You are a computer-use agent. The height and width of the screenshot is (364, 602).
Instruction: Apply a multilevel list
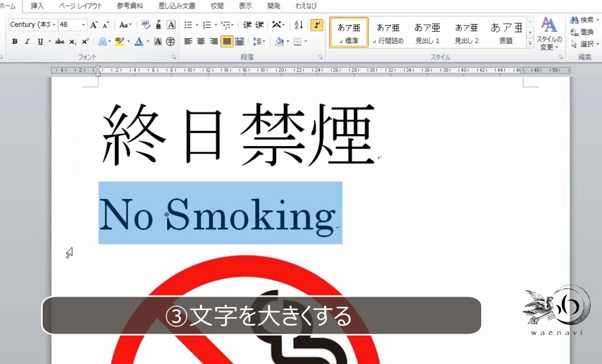(x=226, y=25)
